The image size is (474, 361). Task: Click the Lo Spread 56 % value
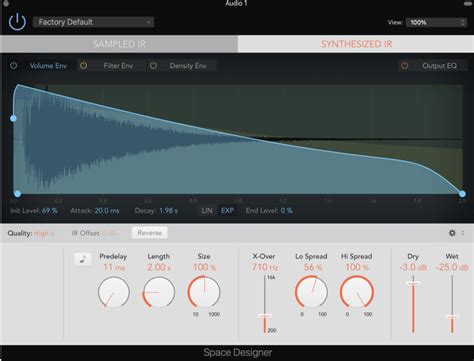(313, 267)
